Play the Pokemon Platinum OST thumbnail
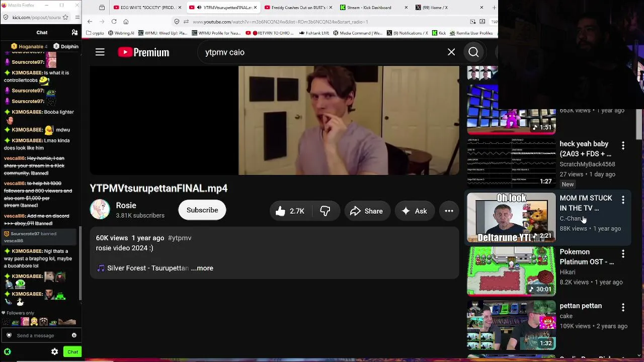The image size is (644, 362). (511, 271)
